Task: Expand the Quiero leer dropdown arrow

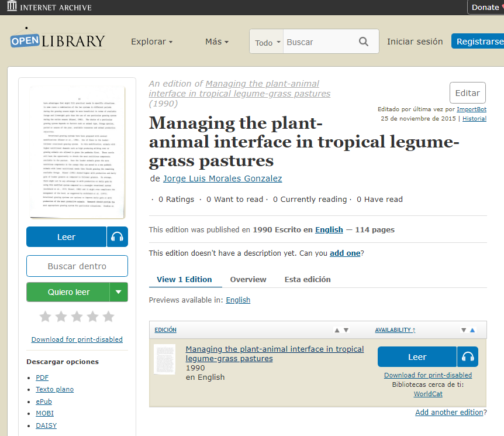Action: [119, 292]
